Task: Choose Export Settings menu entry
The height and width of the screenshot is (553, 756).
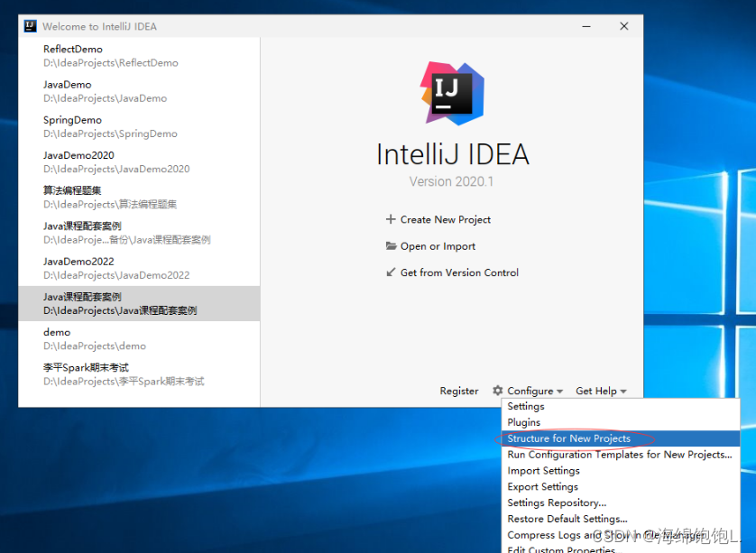Action: pos(621,486)
